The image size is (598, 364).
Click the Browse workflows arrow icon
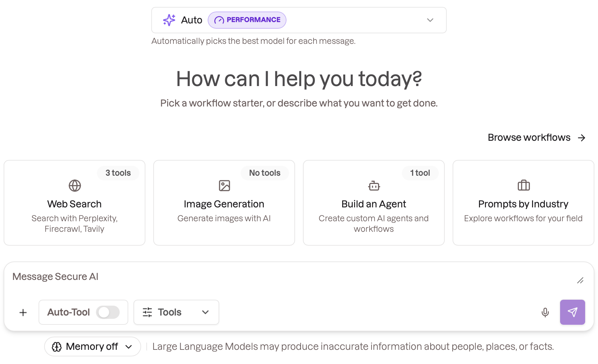[582, 138]
